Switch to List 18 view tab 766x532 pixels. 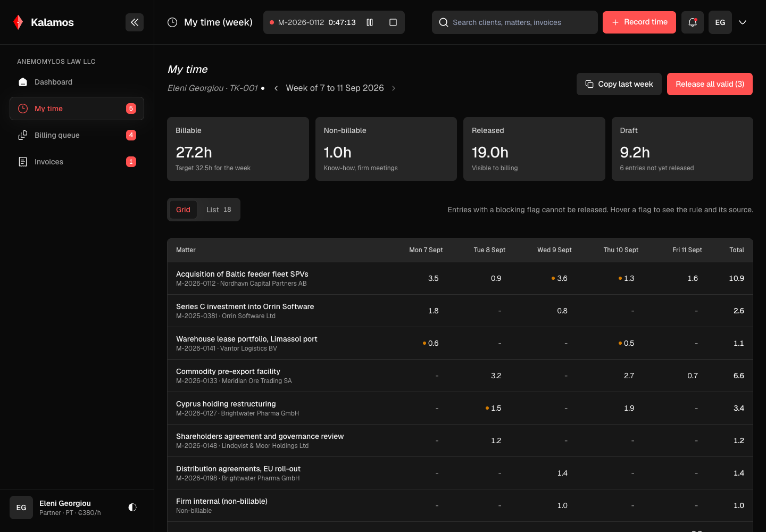(219, 210)
